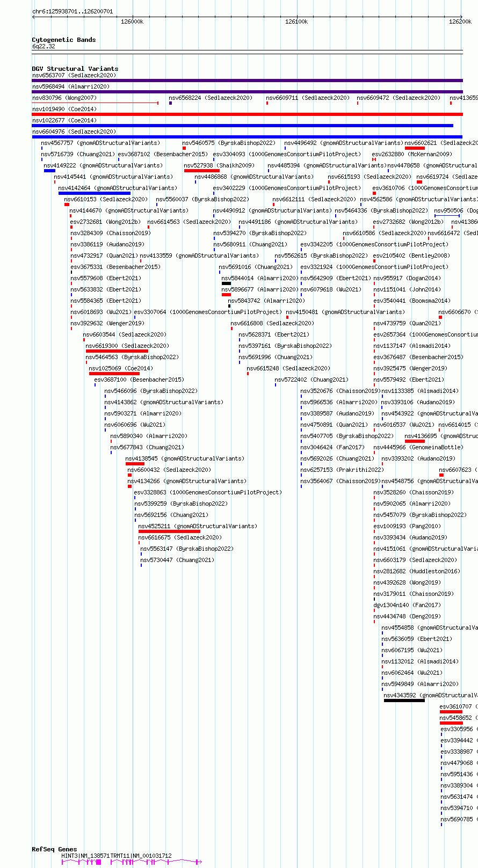Click the HINT3 gene model glyph
The height and width of the screenshot is (868, 478).
82,862
